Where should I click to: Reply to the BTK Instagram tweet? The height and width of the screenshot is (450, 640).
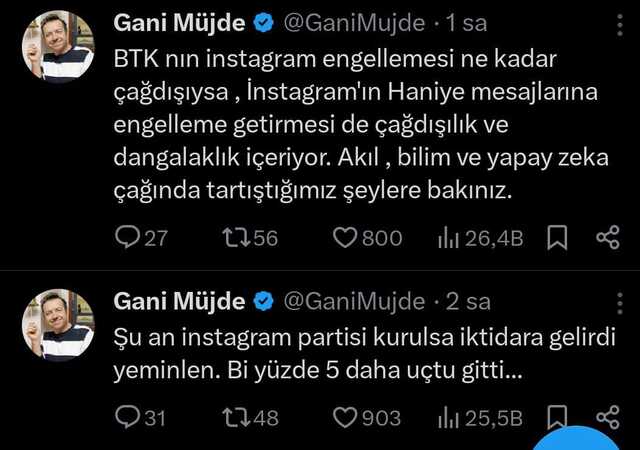[129, 237]
